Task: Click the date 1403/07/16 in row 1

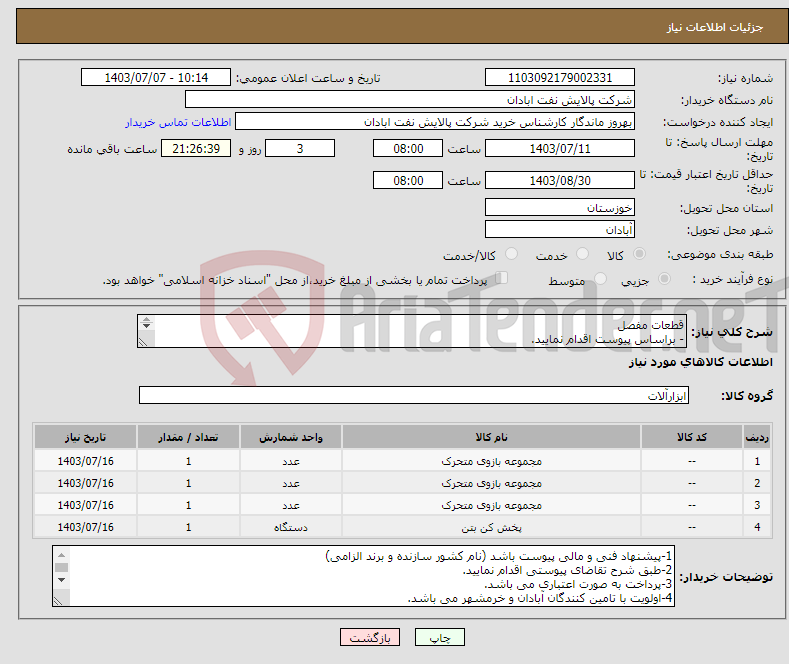Action: click(86, 461)
